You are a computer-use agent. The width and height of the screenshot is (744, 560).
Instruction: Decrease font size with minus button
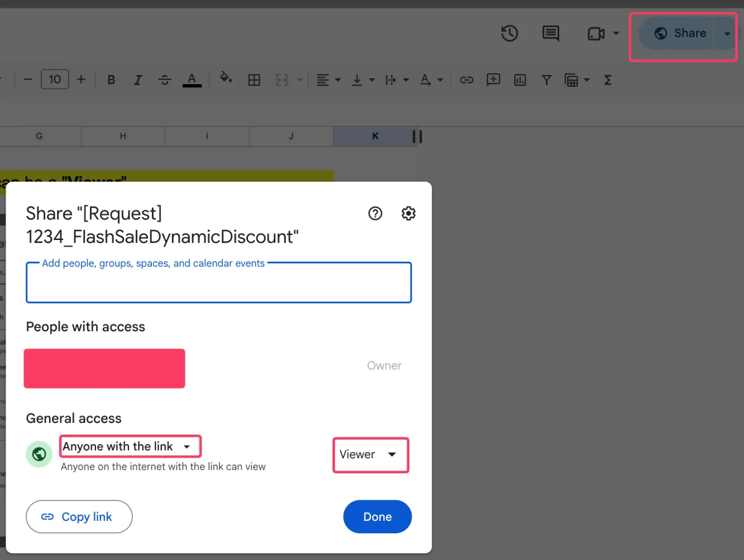pos(27,79)
